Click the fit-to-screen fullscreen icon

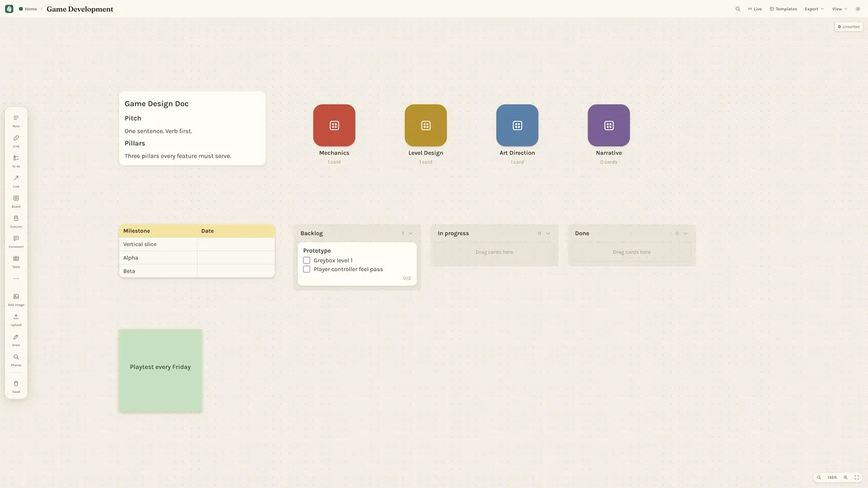(857, 478)
